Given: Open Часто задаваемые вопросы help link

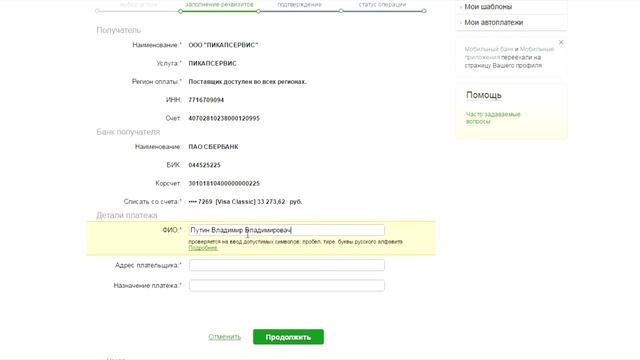Looking at the screenshot, I should coord(493,118).
